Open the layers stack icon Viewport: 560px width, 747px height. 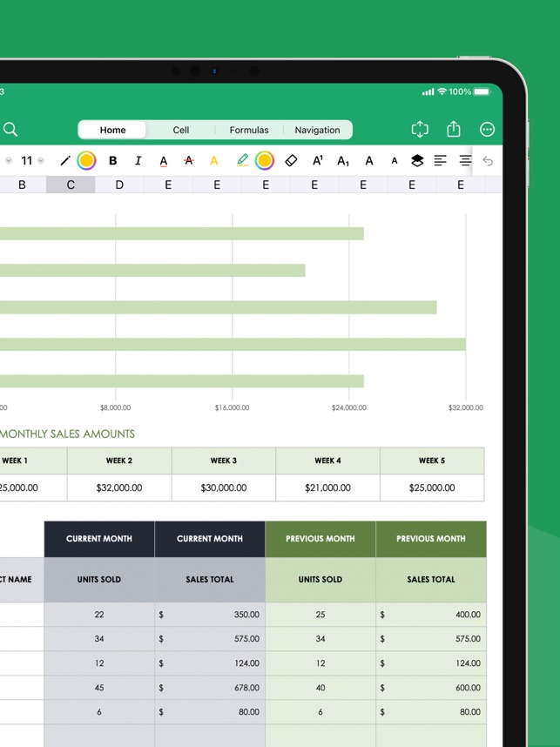tap(417, 160)
